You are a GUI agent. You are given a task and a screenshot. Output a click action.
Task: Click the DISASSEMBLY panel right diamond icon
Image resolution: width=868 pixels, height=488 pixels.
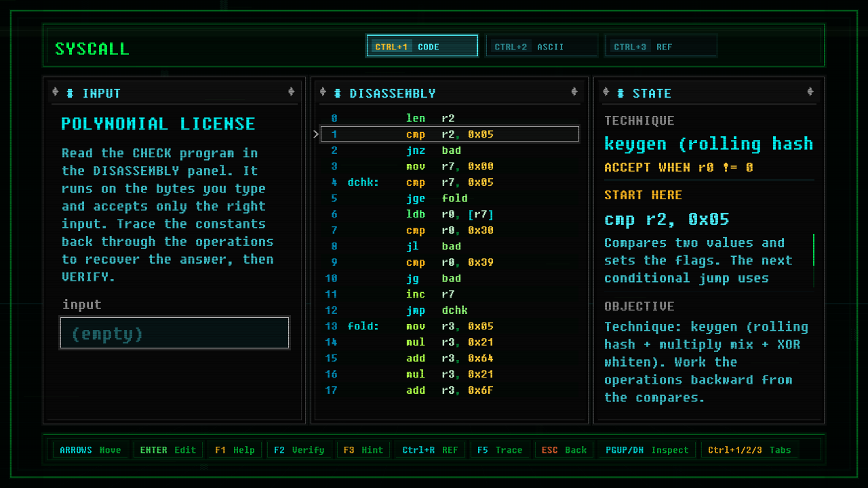tap(574, 92)
